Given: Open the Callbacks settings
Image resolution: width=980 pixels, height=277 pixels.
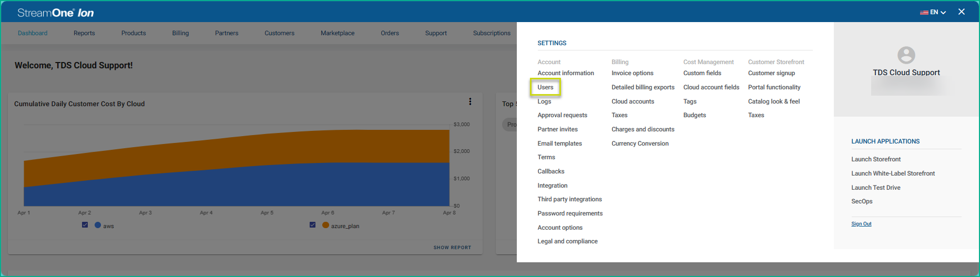Looking at the screenshot, I should 550,171.
